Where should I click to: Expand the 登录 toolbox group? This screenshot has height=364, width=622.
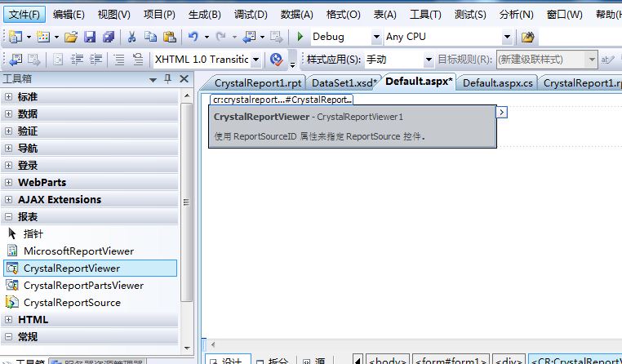click(x=8, y=166)
